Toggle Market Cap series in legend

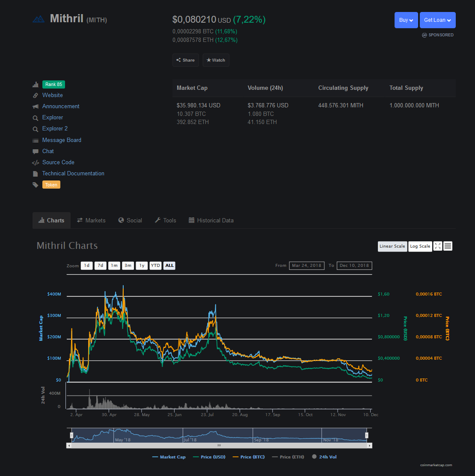(169, 457)
